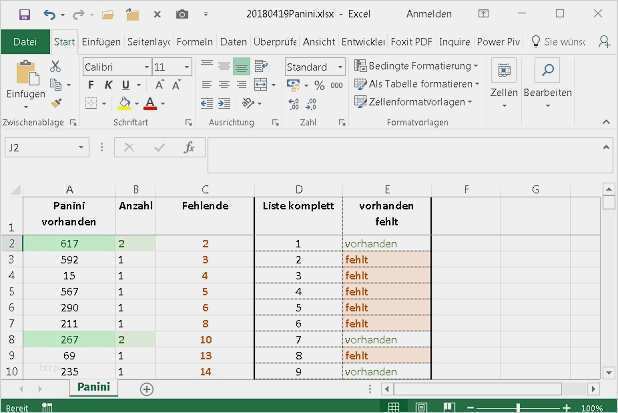Screen dimensions: 618x413
Task: Apply the red font color A
Action: pyautogui.click(x=150, y=104)
